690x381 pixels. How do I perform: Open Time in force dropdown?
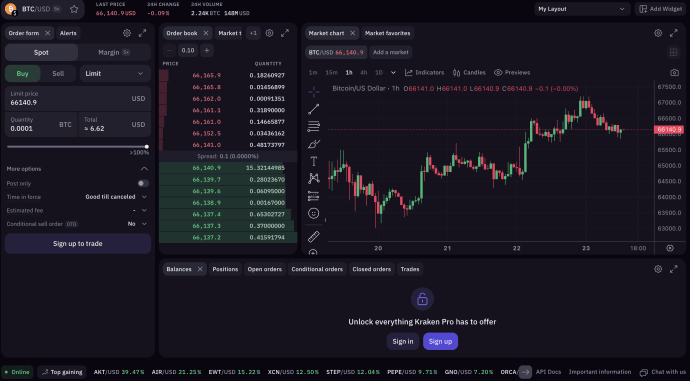(116, 197)
